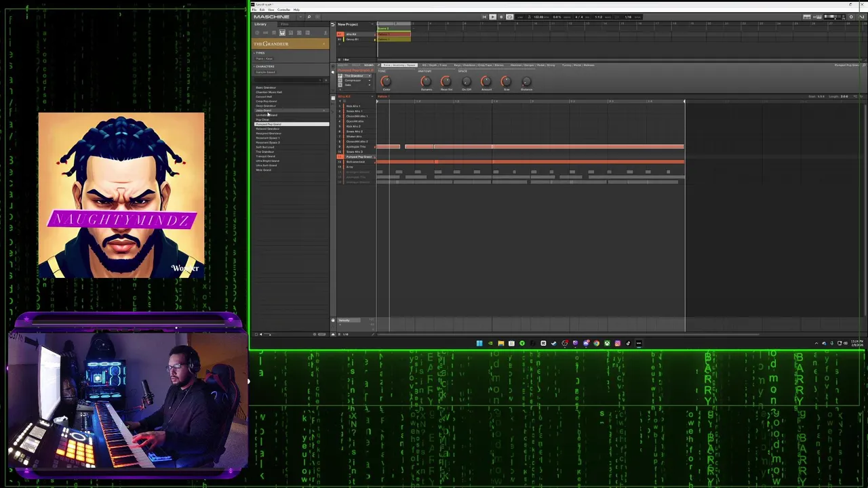The width and height of the screenshot is (868, 488).
Task: Collapse the CHARACTERS section
Action: [x=264, y=66]
